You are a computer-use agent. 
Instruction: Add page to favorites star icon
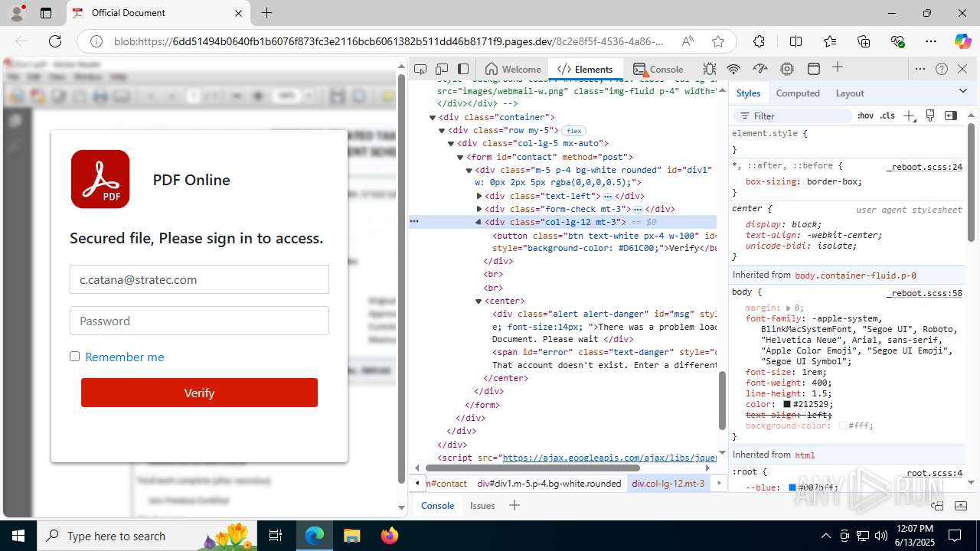pyautogui.click(x=717, y=41)
